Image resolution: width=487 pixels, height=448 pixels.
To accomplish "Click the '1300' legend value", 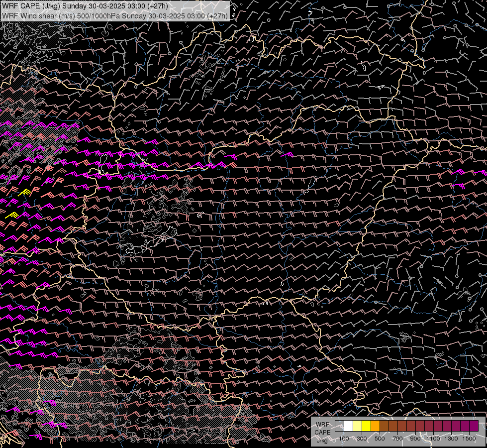I will pyautogui.click(x=451, y=439).
